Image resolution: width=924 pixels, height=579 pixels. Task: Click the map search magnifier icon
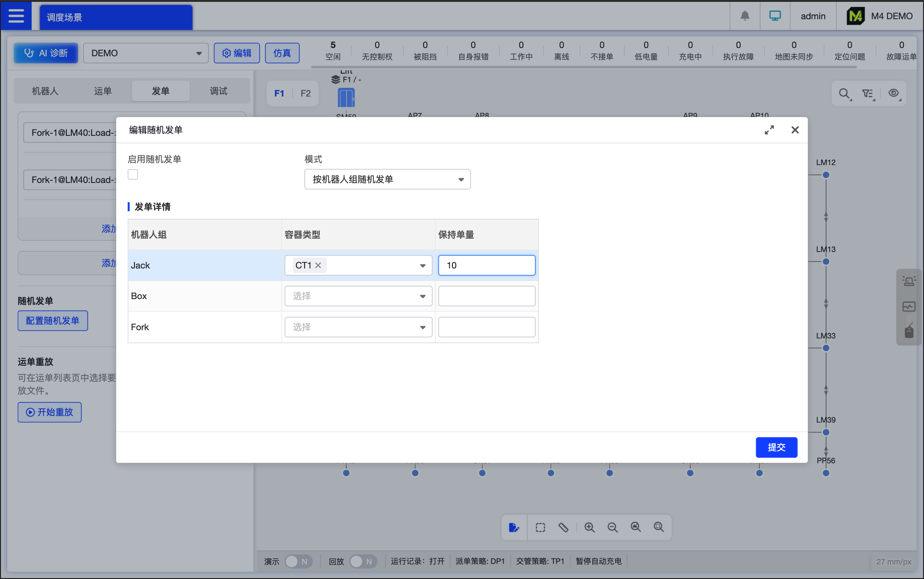(844, 94)
